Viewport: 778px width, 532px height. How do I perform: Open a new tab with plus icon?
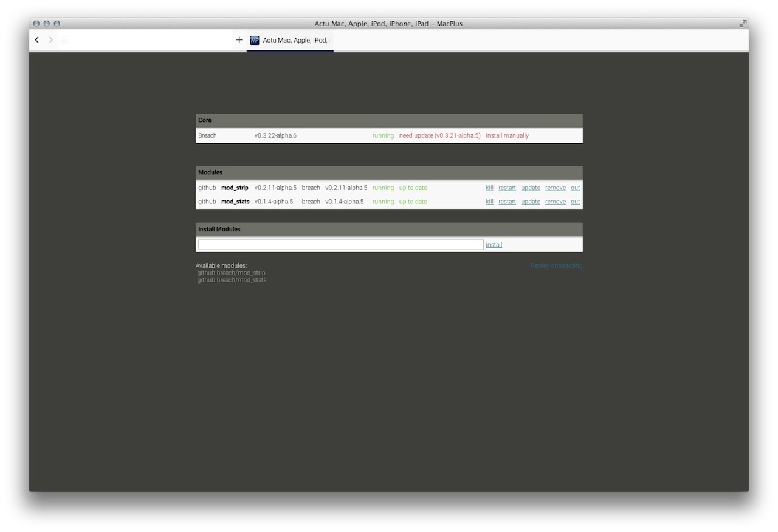click(239, 40)
